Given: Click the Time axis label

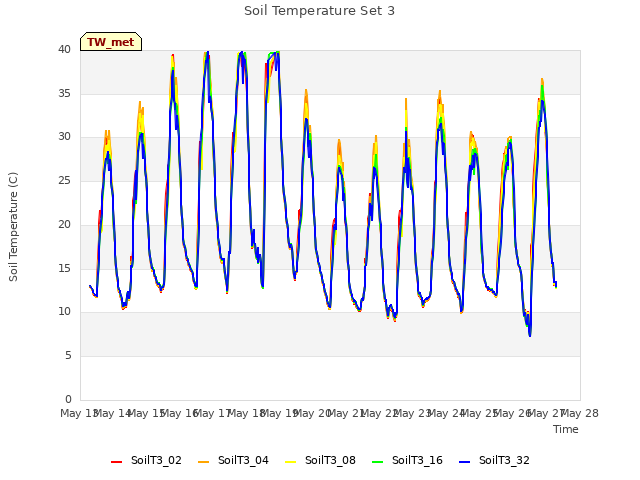Looking at the screenshot, I should click(566, 429).
